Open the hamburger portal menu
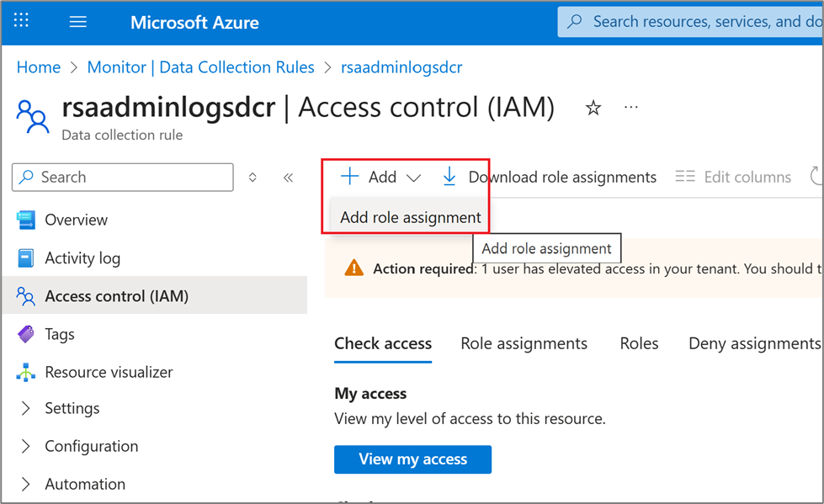Screen dimensions: 824x504 tap(78, 22)
